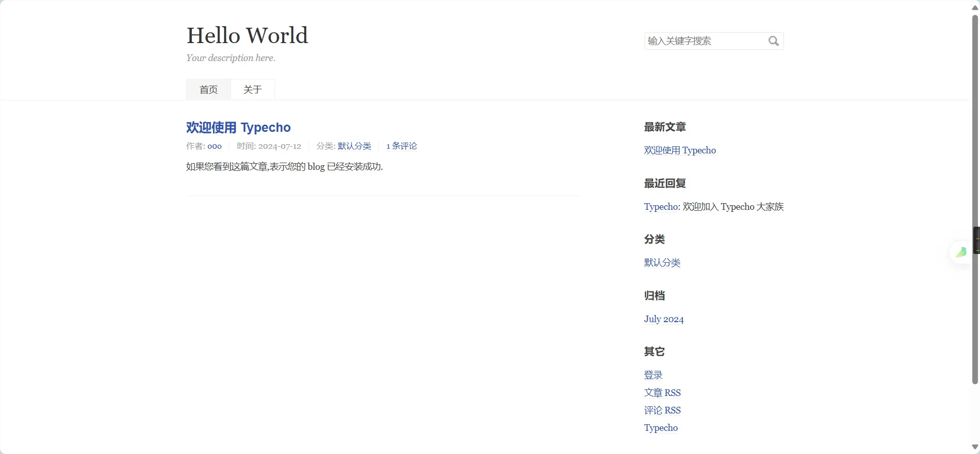The image size is (980, 454).
Task: Click the green leaf floating widget icon
Action: (x=961, y=252)
